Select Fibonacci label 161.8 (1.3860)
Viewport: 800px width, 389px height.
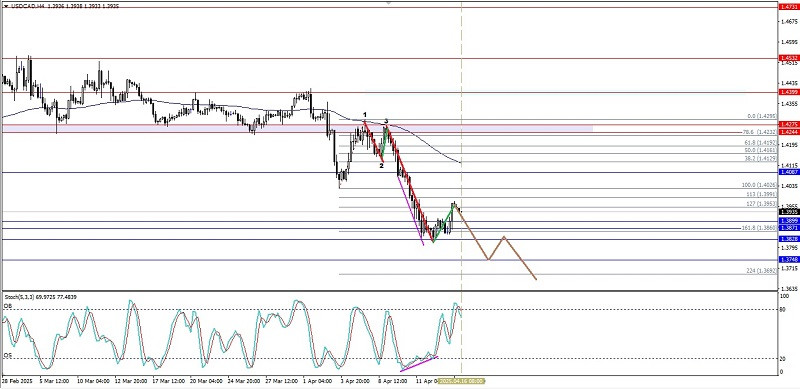pyautogui.click(x=759, y=228)
